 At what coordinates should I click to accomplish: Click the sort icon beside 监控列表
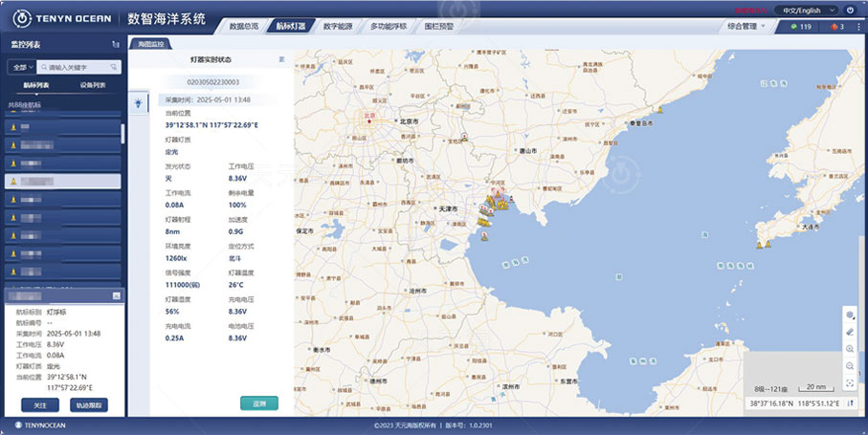pyautogui.click(x=116, y=45)
